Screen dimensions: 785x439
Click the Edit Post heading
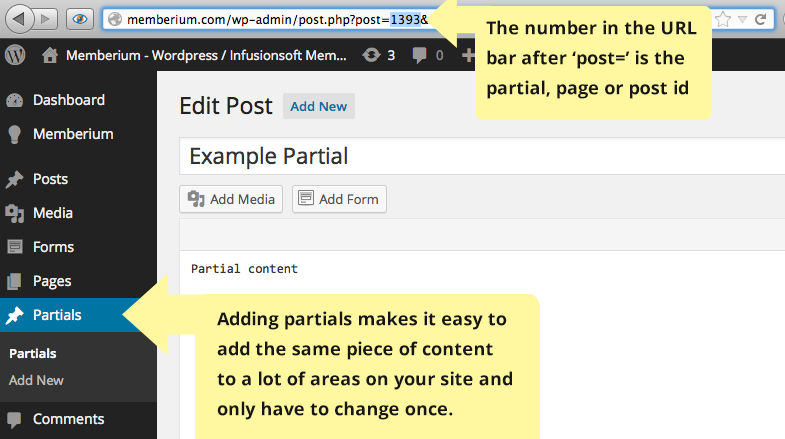226,106
